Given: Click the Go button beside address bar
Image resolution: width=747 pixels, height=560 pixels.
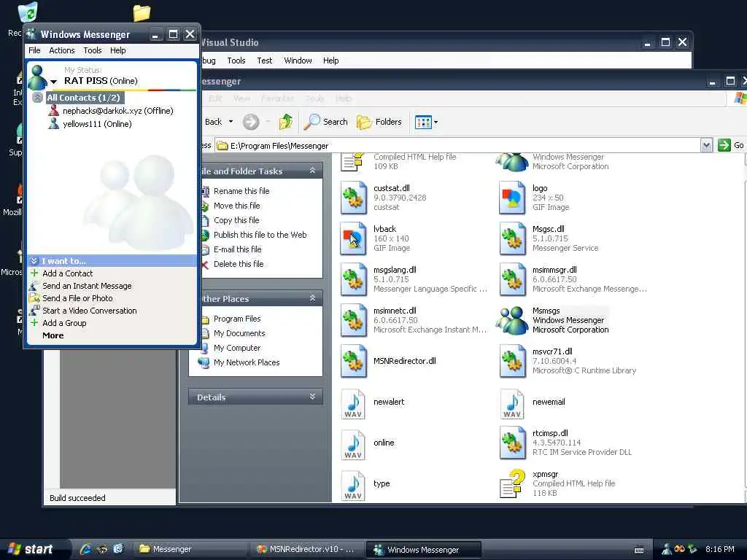Looking at the screenshot, I should (x=731, y=145).
